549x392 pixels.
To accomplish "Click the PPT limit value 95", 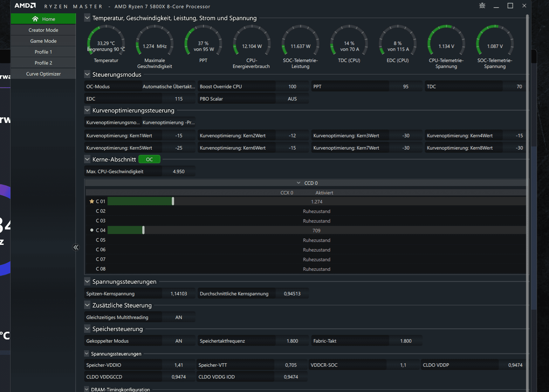I will (x=406, y=87).
